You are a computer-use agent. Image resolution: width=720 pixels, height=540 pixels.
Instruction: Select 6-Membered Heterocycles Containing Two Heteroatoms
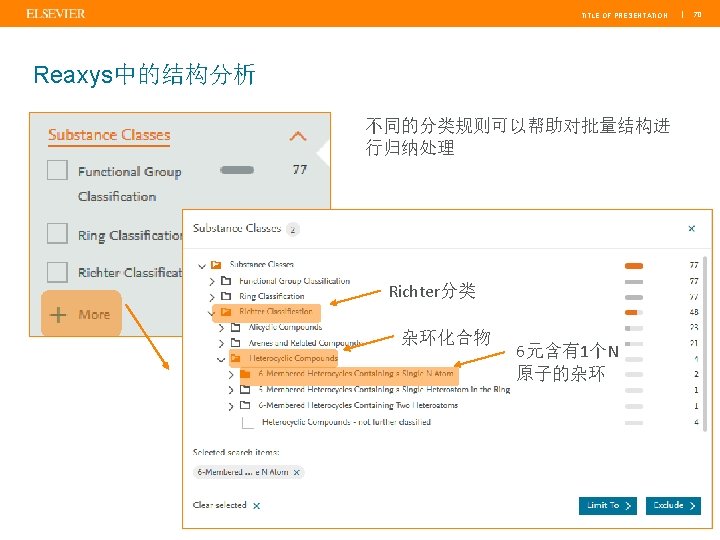358,405
